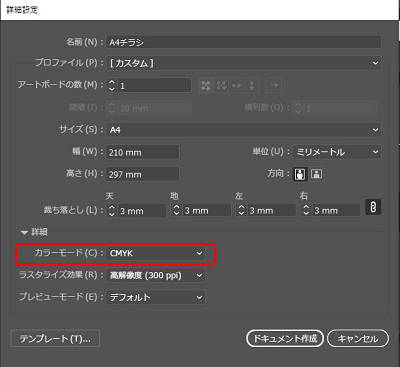The height and width of the screenshot is (367, 400).
Task: Click arrange by row icon
Action: [237, 86]
